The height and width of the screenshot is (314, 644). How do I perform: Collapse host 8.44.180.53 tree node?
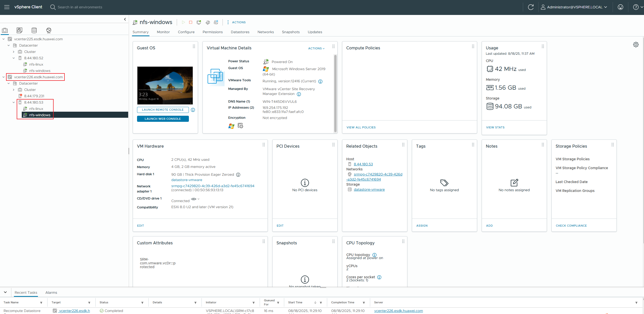coord(14,102)
